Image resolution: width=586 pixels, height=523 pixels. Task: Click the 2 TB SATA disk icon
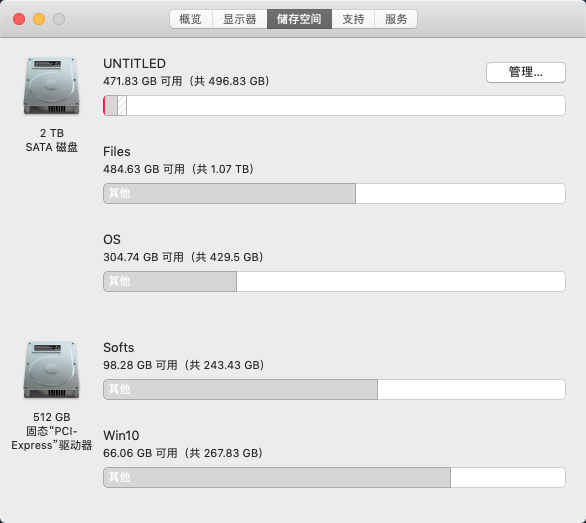tap(52, 86)
